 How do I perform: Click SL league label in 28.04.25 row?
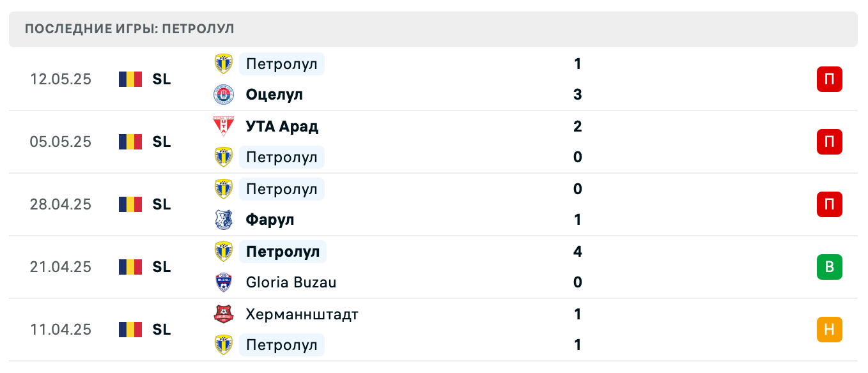(162, 204)
